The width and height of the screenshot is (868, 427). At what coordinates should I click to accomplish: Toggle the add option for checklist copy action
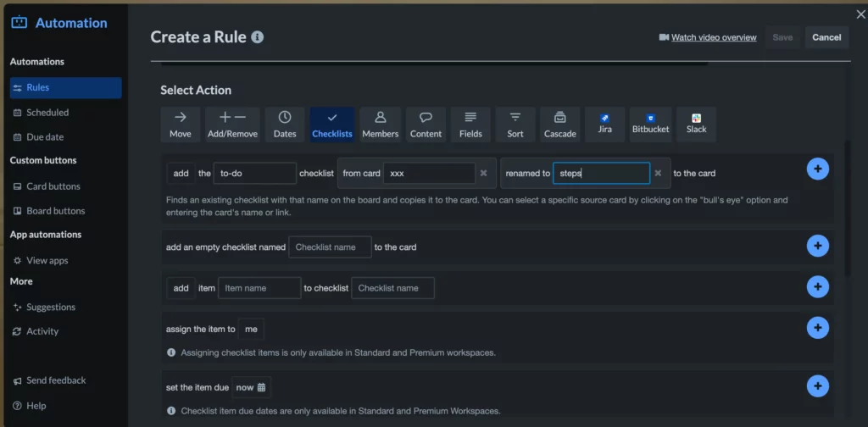point(181,173)
